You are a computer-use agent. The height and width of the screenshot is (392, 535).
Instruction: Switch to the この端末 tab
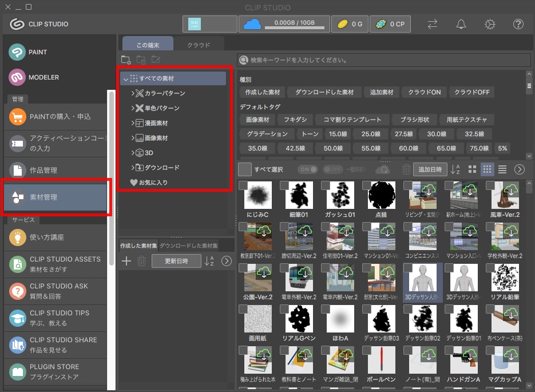(x=148, y=45)
